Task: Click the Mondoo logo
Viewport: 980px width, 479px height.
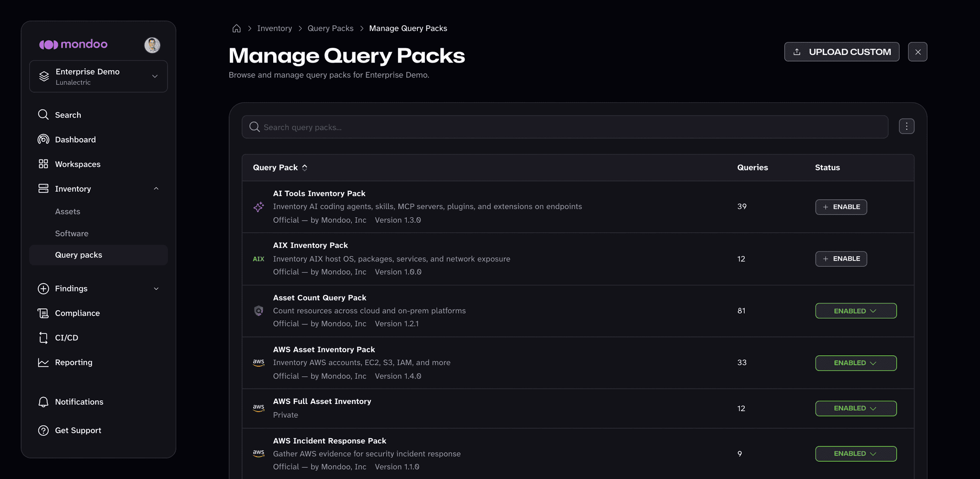Action: click(73, 44)
